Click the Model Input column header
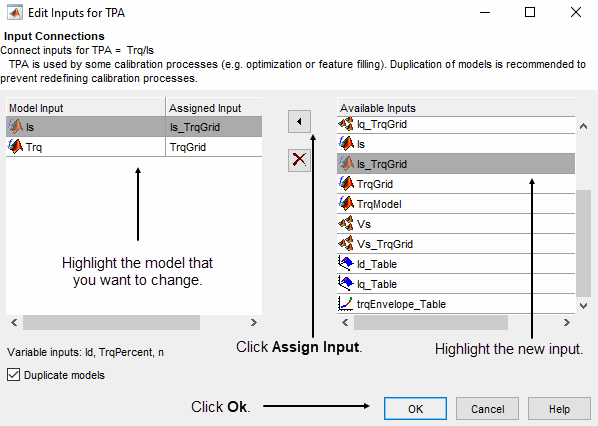This screenshot has width=598, height=426. coord(86,108)
